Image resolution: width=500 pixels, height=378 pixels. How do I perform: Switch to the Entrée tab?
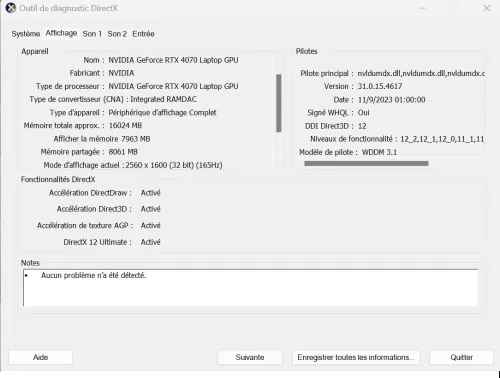(x=143, y=34)
